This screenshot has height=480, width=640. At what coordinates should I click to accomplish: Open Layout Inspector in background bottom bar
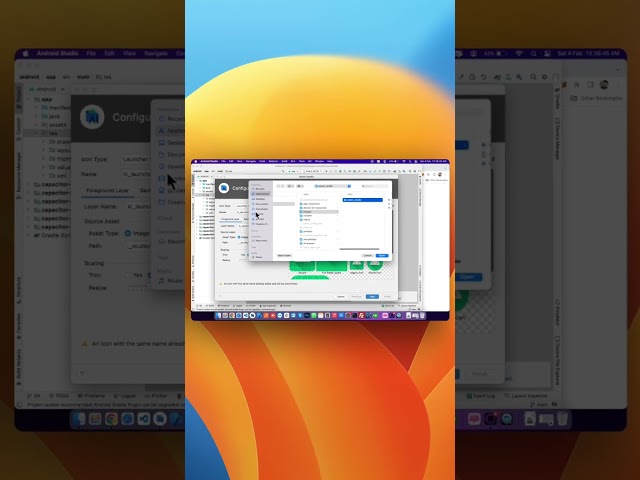(525, 396)
